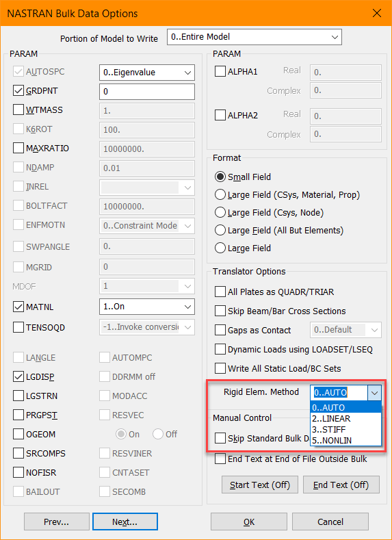Uncheck the GRDPNT checkbox

coord(18,91)
